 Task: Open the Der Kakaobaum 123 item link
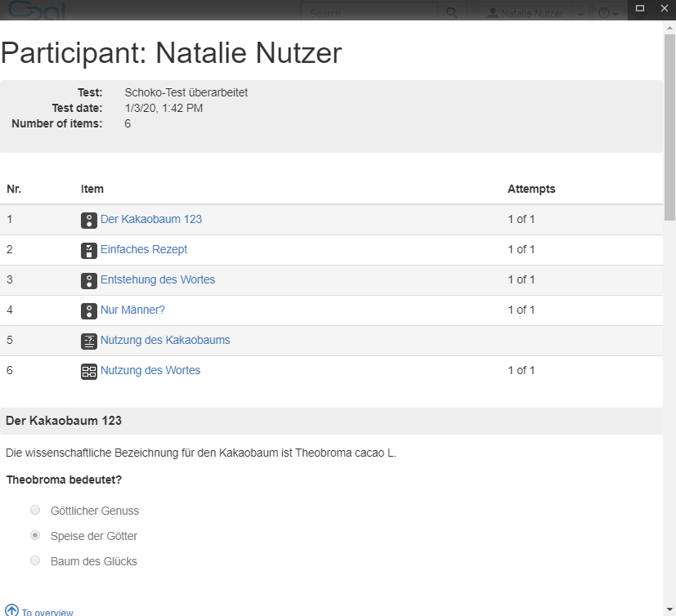(151, 220)
